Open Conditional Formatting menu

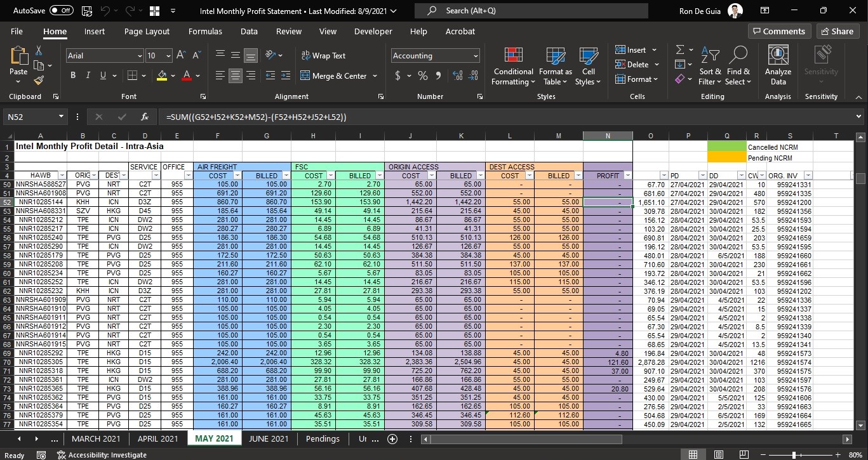point(513,66)
